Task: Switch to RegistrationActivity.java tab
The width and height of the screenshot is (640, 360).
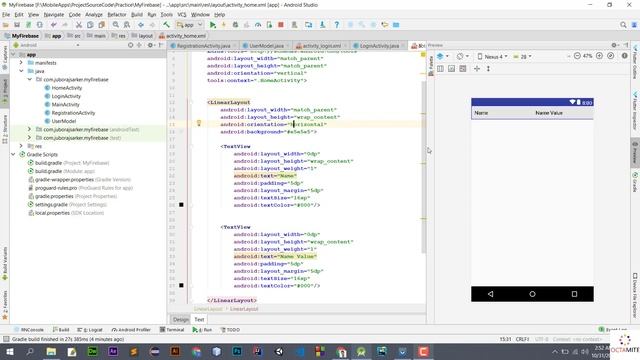Action: tap(203, 46)
